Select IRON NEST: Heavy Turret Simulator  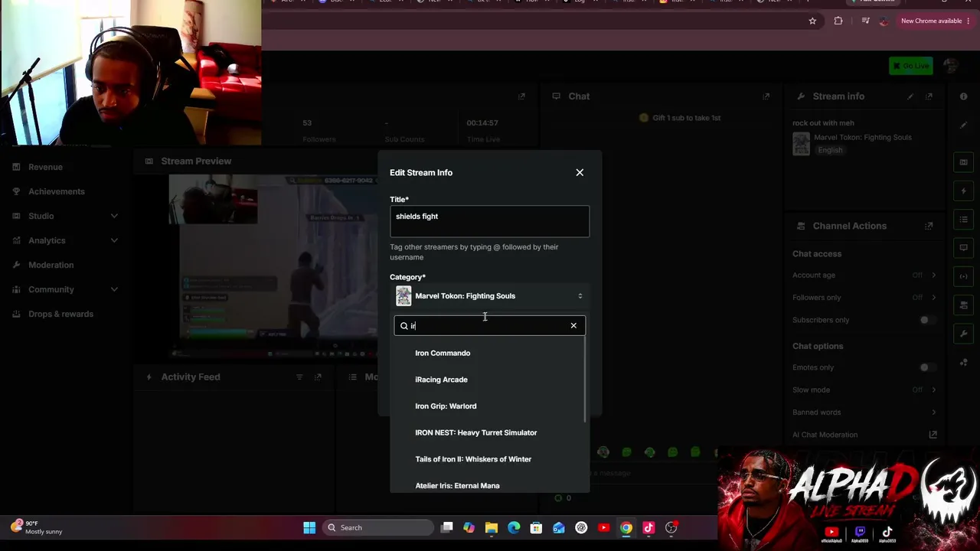tap(475, 433)
